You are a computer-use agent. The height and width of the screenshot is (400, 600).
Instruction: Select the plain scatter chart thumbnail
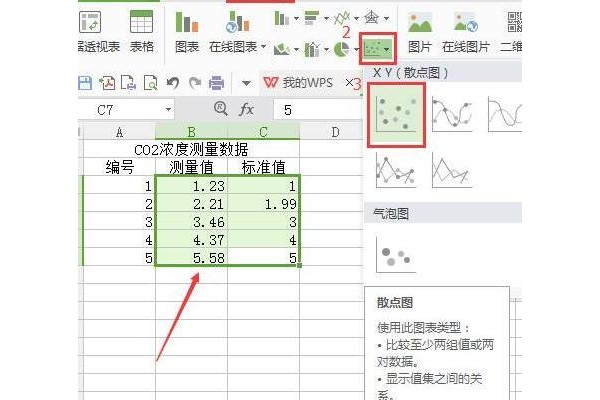pyautogui.click(x=396, y=115)
